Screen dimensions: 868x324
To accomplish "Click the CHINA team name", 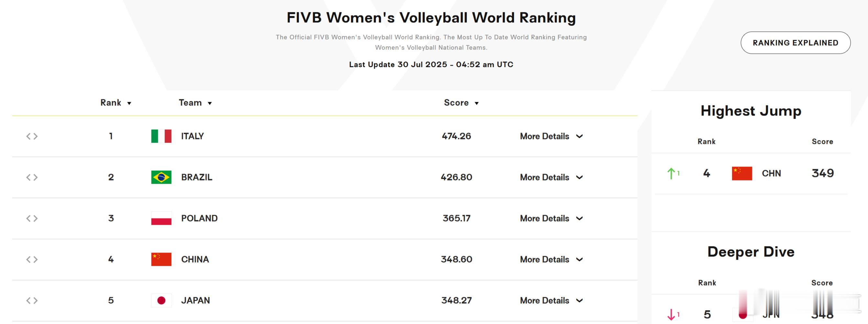I will [x=195, y=259].
